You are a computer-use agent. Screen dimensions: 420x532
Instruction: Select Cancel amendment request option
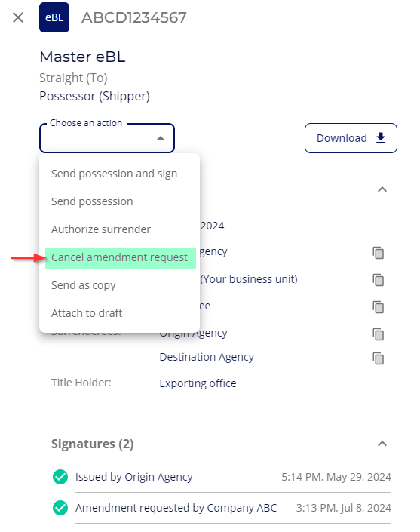[121, 258]
